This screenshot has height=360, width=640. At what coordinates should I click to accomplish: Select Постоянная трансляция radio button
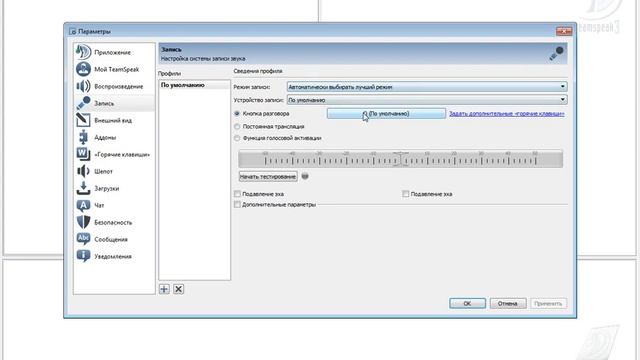(237, 127)
